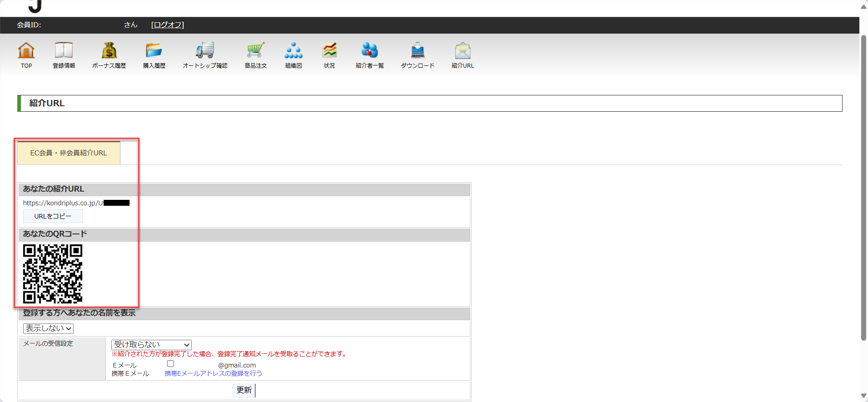
Task: Click the scrollbar down arrow
Action: point(863,396)
